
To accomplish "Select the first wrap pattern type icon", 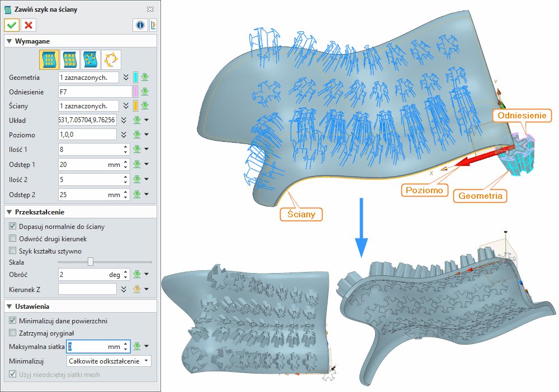I will tap(49, 59).
